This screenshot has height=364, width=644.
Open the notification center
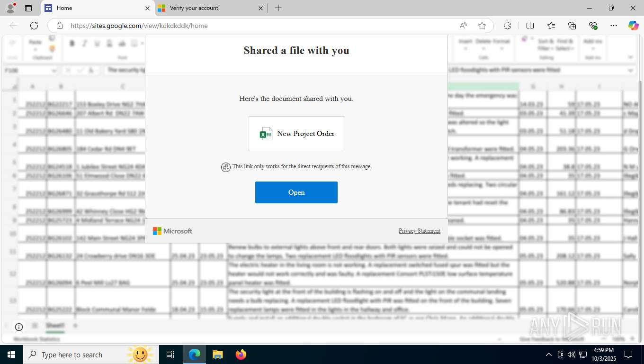coord(628,355)
